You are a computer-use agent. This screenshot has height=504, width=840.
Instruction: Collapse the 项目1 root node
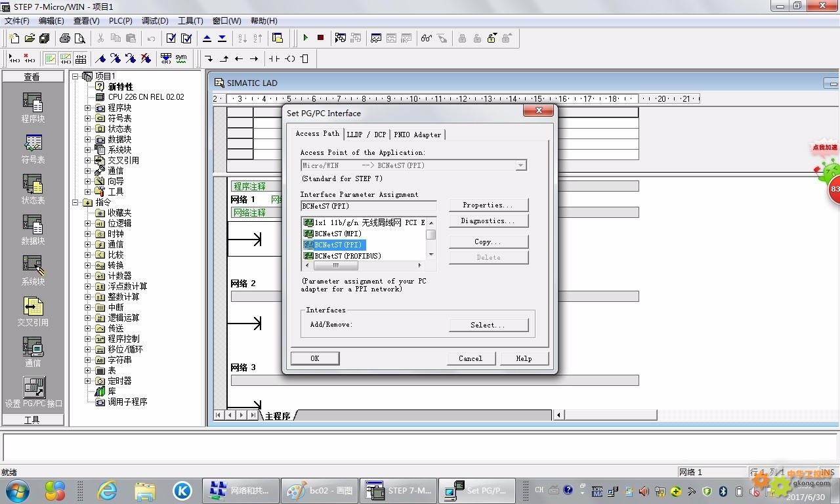click(75, 76)
